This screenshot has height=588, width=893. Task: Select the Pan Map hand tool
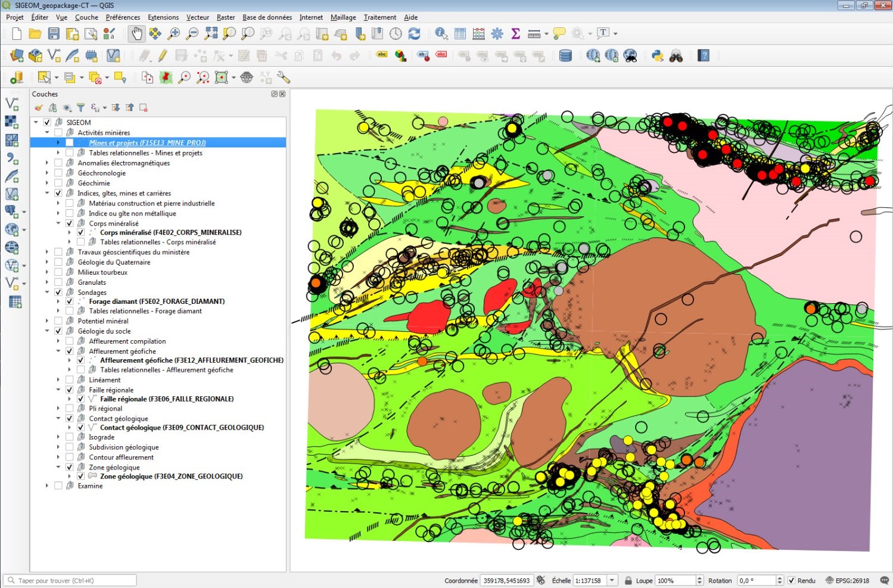pos(136,34)
